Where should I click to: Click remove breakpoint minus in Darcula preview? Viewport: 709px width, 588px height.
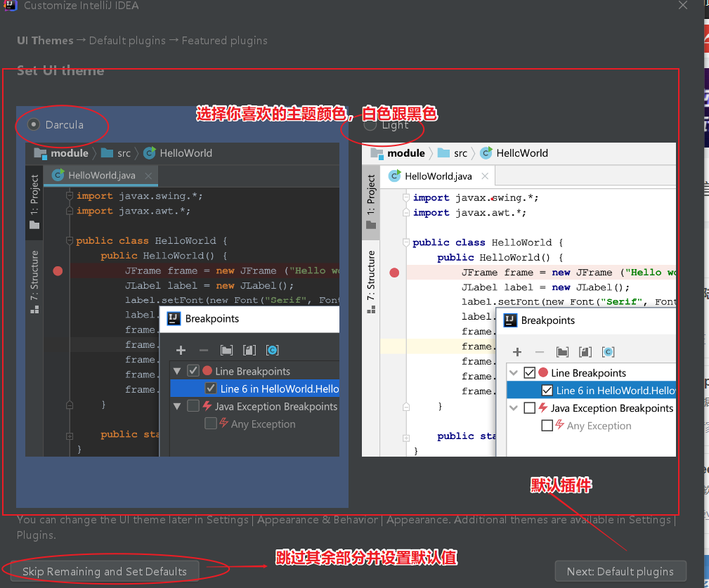[204, 351]
